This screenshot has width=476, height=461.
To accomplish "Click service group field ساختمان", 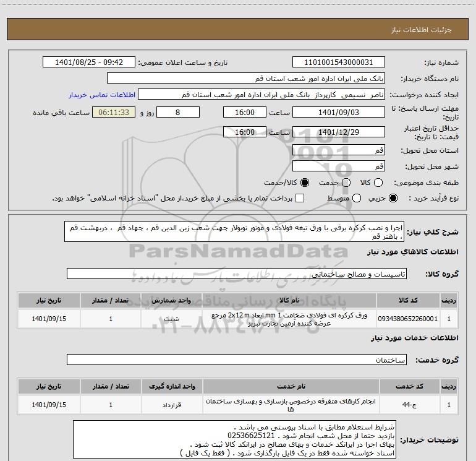I will click(x=237, y=360).
